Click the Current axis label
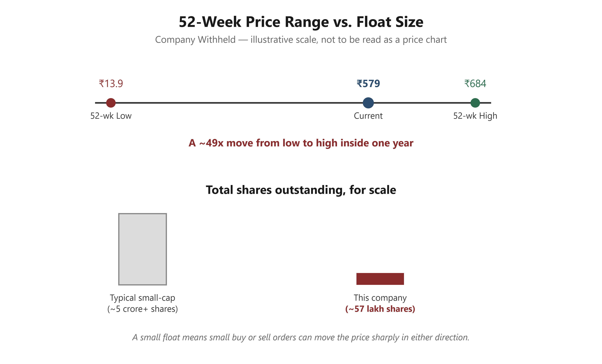The width and height of the screenshot is (602, 364). click(x=368, y=116)
